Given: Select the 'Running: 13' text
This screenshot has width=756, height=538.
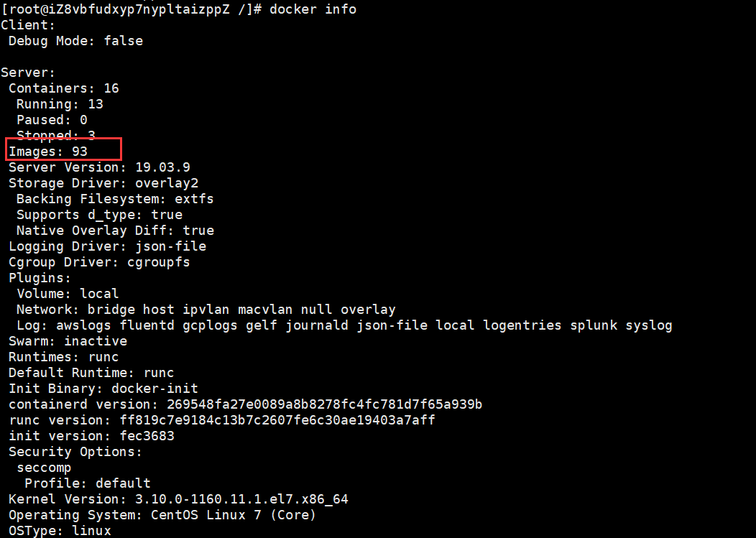Looking at the screenshot, I should [x=60, y=104].
